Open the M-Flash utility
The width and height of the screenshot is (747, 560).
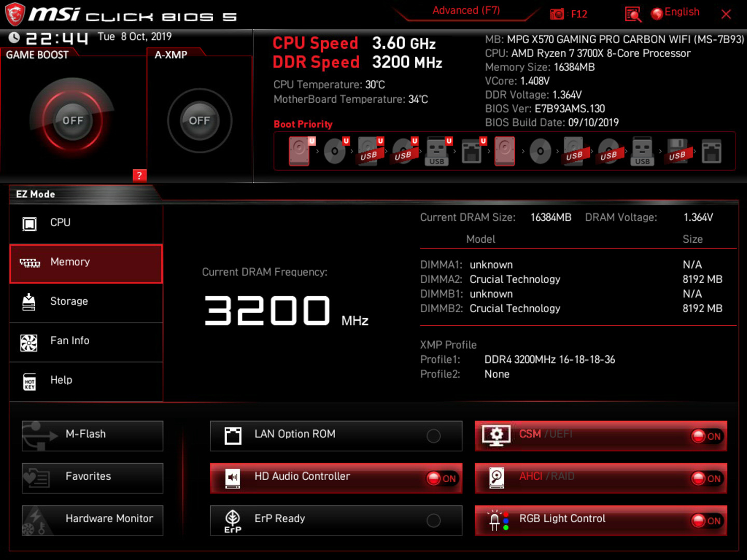[x=92, y=436]
